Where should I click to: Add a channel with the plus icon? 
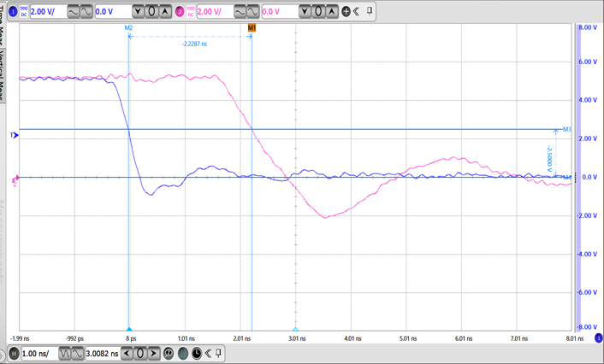[x=346, y=12]
